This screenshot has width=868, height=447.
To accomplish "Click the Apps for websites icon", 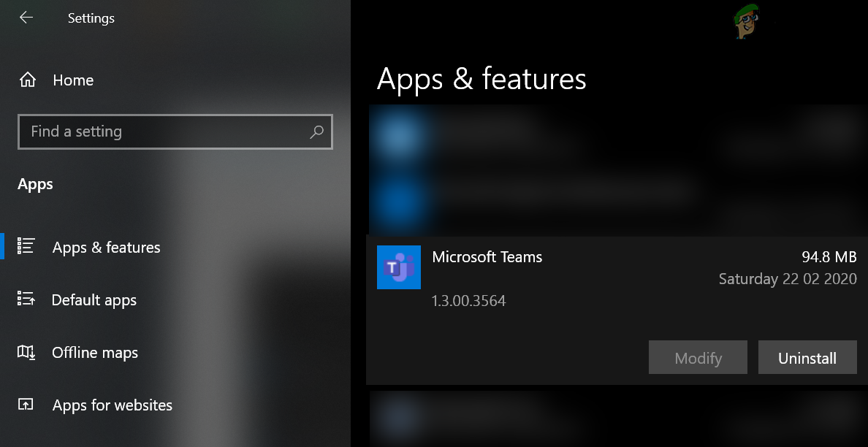I will click(27, 405).
